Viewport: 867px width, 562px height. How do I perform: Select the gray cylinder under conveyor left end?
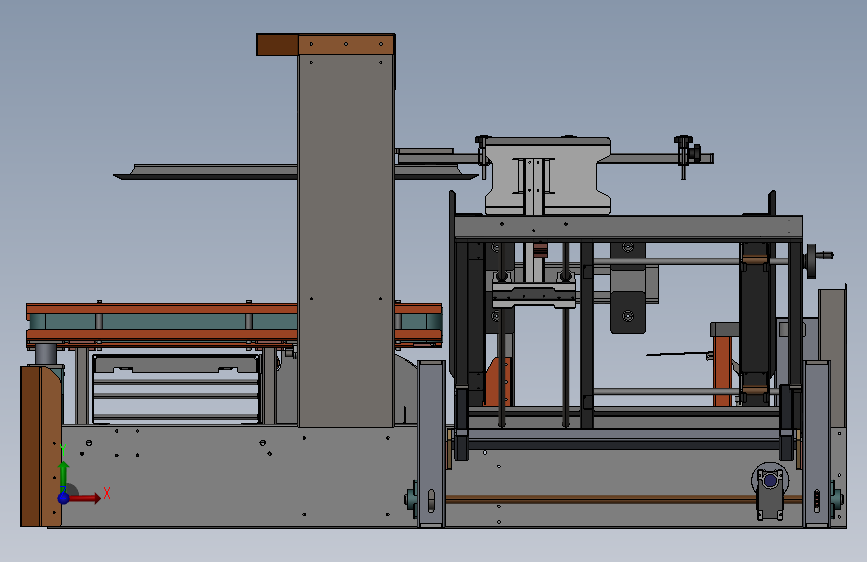click(x=46, y=353)
